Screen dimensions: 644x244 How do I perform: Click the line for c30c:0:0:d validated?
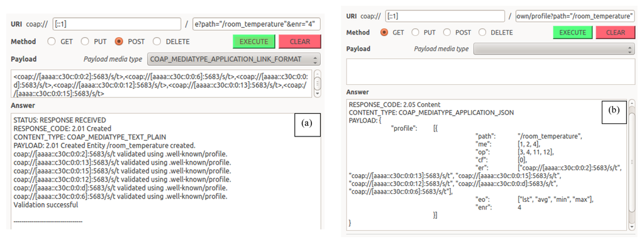tap(121, 188)
